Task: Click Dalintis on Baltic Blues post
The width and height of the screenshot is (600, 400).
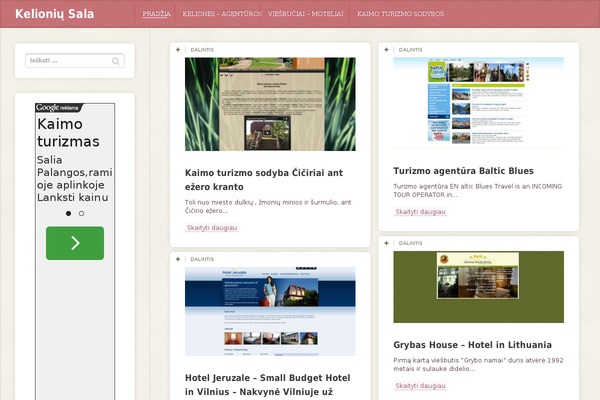Action: (x=410, y=50)
